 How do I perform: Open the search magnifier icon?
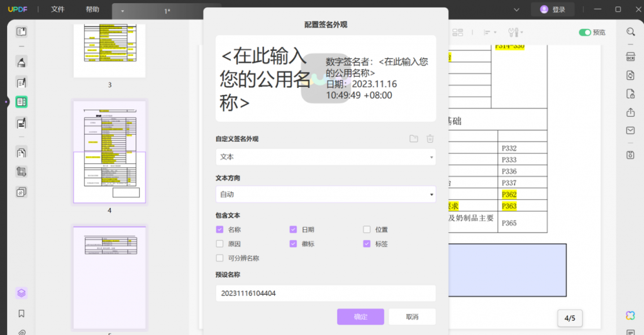coord(630,32)
